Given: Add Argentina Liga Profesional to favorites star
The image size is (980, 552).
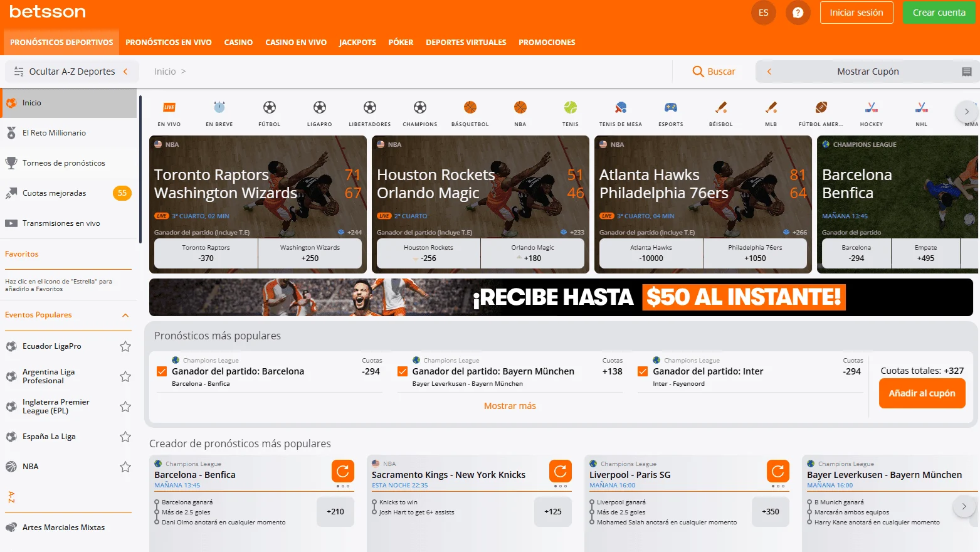Looking at the screenshot, I should coord(125,376).
